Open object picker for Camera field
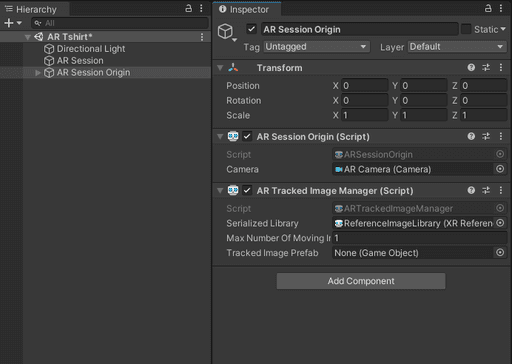This screenshot has height=364, width=512. coord(500,169)
